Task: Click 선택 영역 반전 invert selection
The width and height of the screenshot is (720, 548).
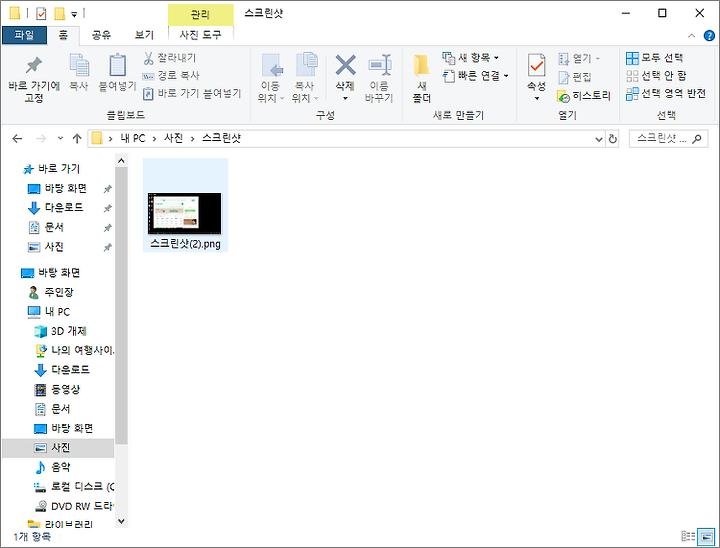Action: (x=665, y=93)
